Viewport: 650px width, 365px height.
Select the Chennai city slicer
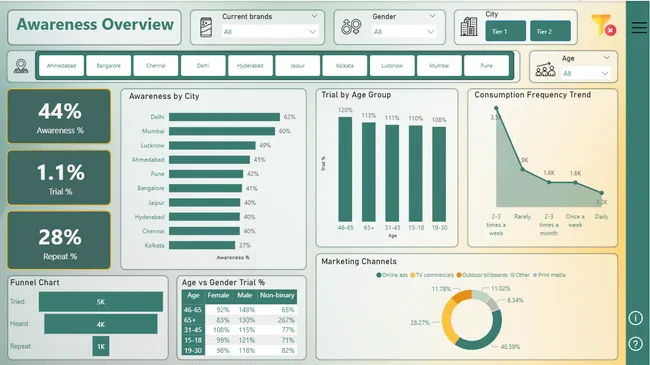tap(156, 66)
